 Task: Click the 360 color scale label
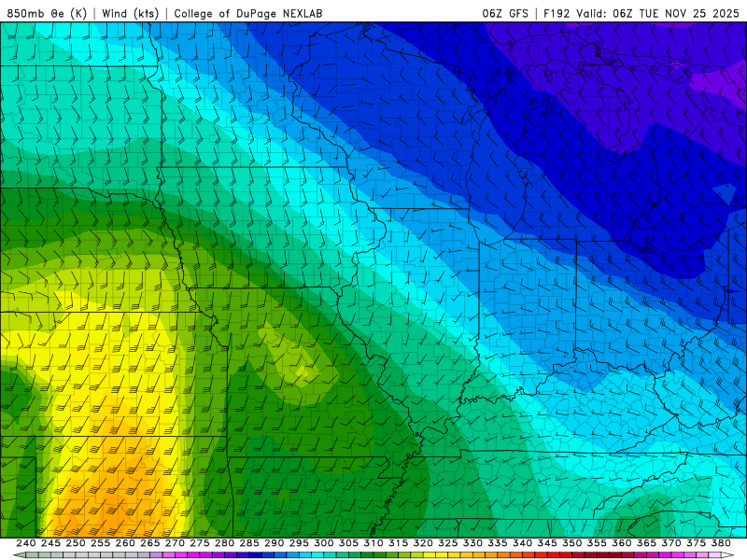point(621,543)
